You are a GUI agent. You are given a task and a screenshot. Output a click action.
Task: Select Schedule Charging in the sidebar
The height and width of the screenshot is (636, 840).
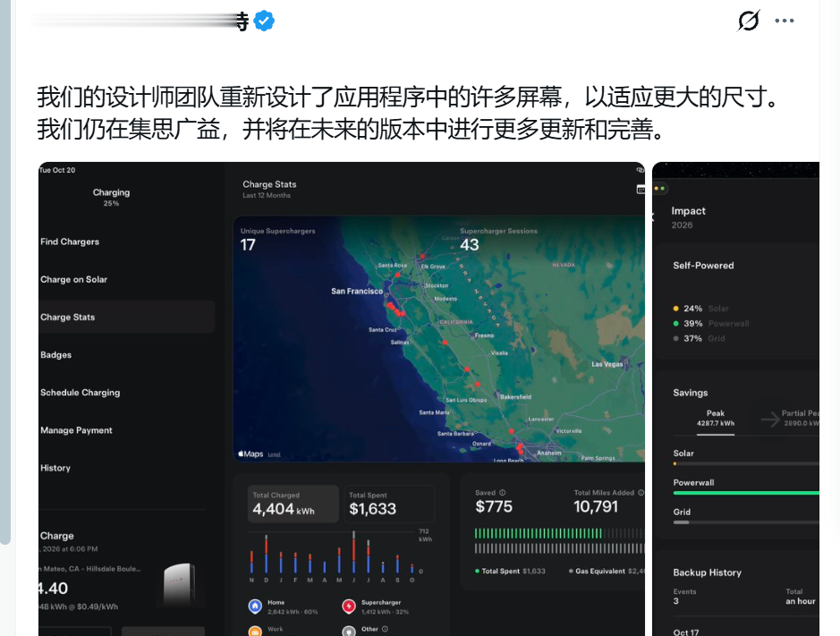pyautogui.click(x=81, y=392)
